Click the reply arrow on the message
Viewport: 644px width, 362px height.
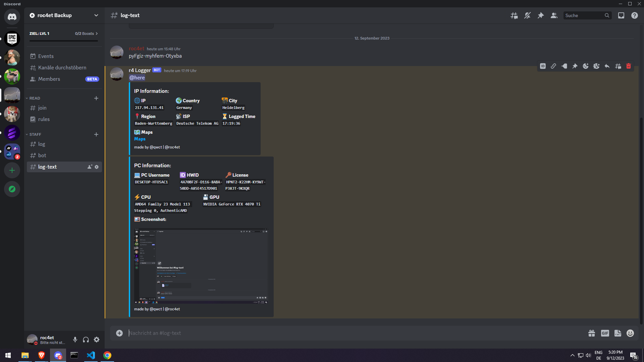607,66
